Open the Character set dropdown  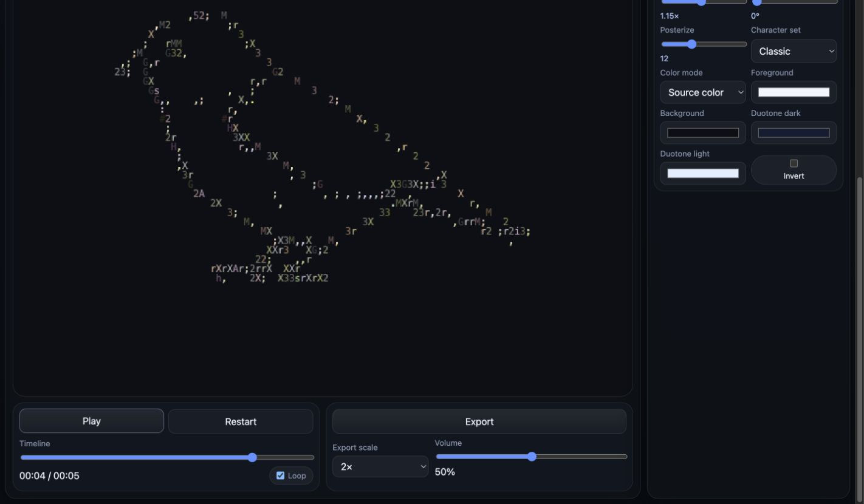point(794,51)
